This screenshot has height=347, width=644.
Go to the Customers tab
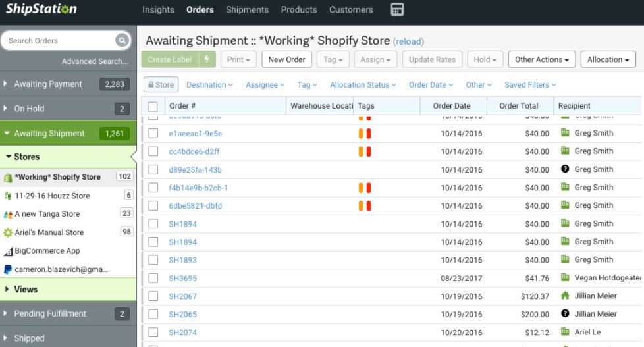point(351,9)
